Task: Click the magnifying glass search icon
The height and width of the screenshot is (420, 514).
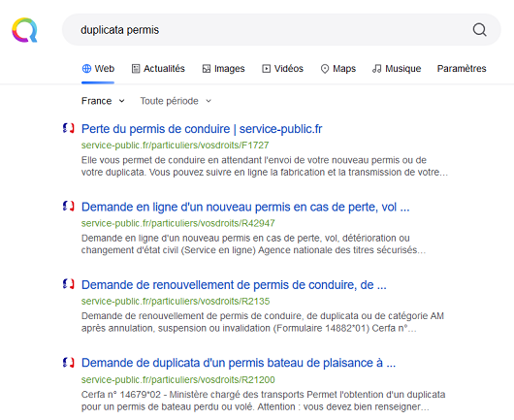Action: [479, 30]
